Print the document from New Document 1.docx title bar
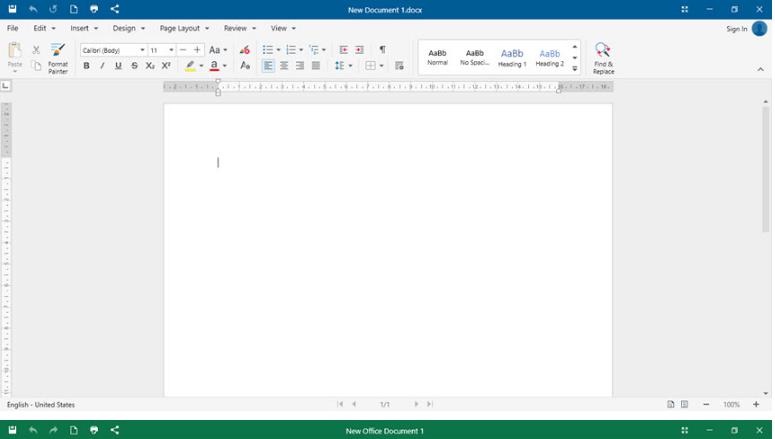 click(94, 9)
